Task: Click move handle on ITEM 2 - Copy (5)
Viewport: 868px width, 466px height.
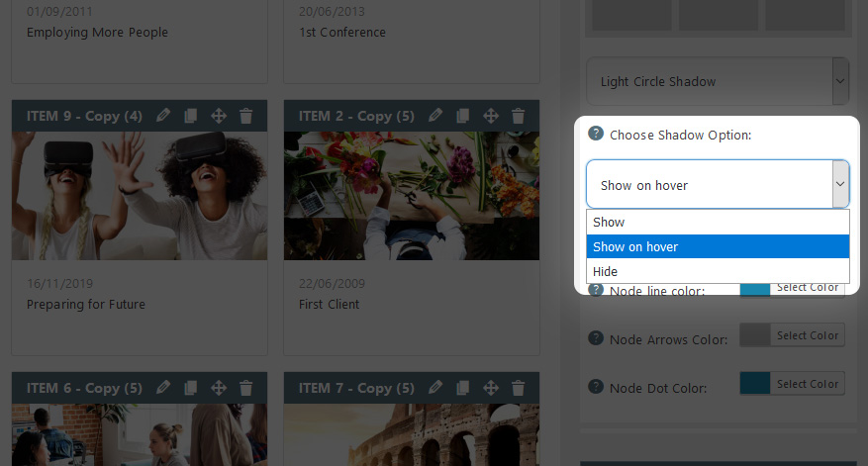Action: (x=491, y=116)
